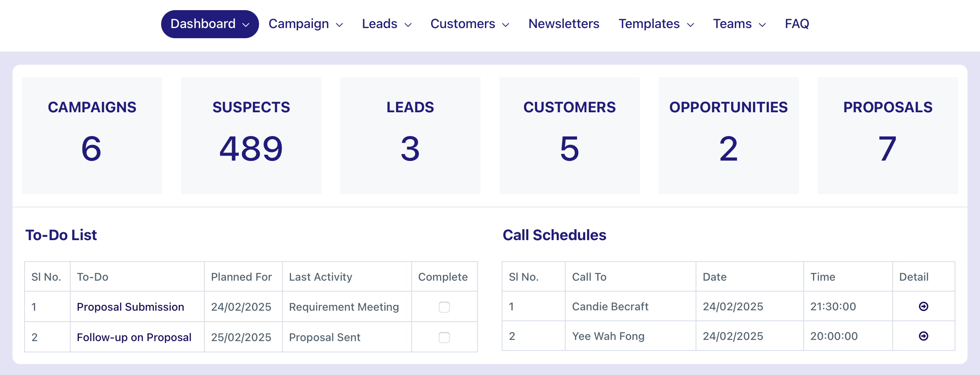
Task: Expand the Dashboard dropdown menu
Action: click(x=210, y=24)
